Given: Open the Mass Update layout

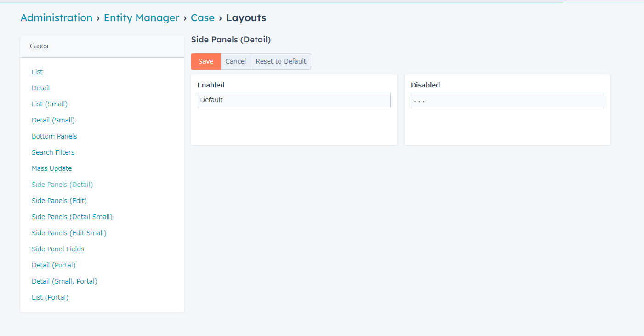Looking at the screenshot, I should (51, 168).
